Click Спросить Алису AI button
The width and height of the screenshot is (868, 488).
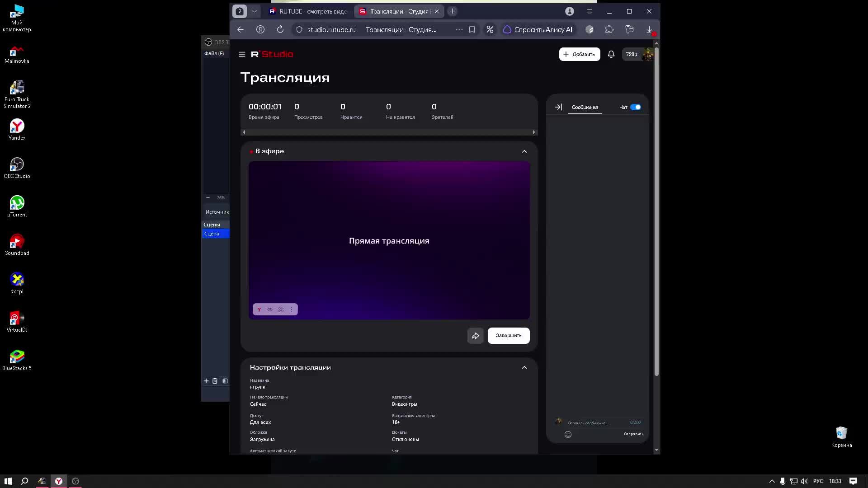[x=538, y=30]
